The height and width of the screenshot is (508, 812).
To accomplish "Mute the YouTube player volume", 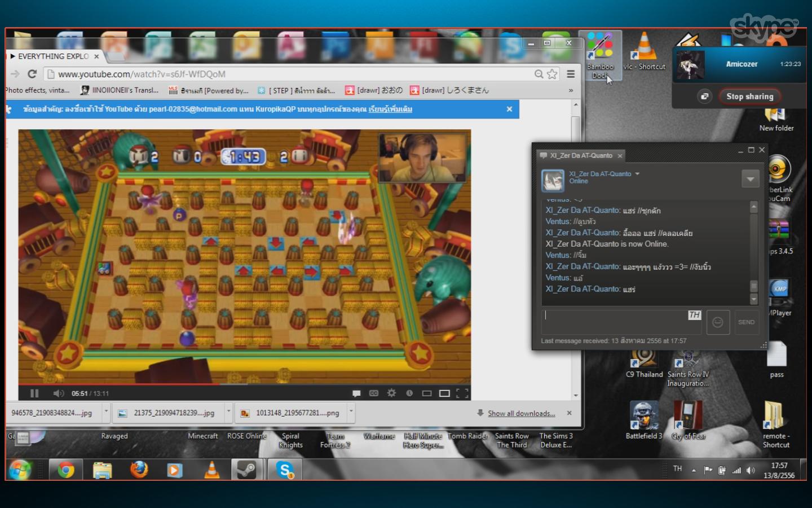I will point(58,393).
